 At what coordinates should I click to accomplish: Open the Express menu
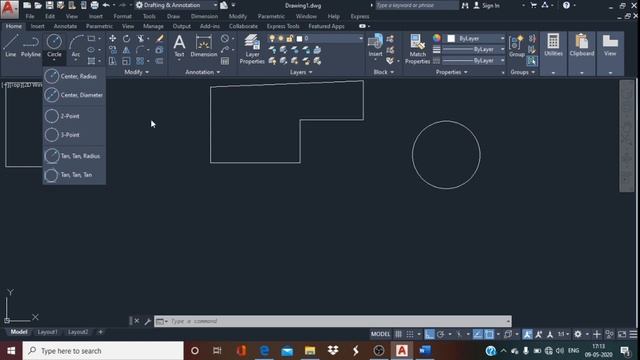(x=360, y=16)
